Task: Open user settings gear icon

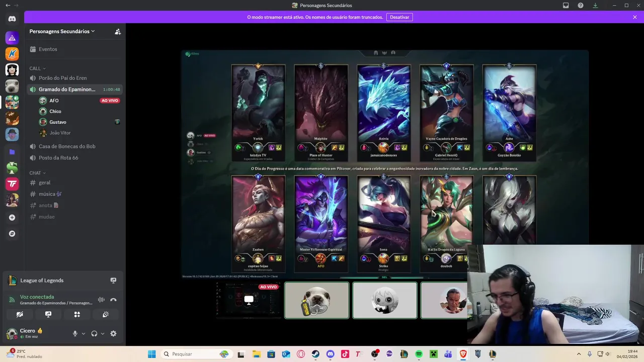Action: click(x=113, y=333)
